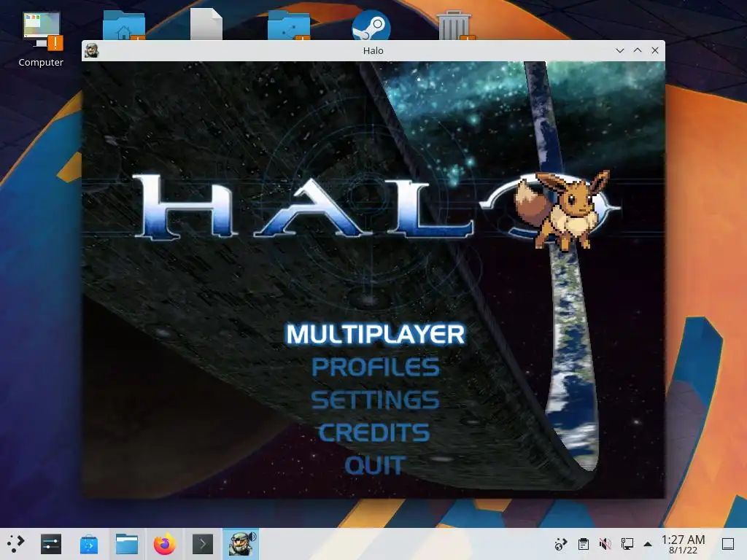
Task: Click the Show Desktop button in the taskbar
Action: coord(728,544)
